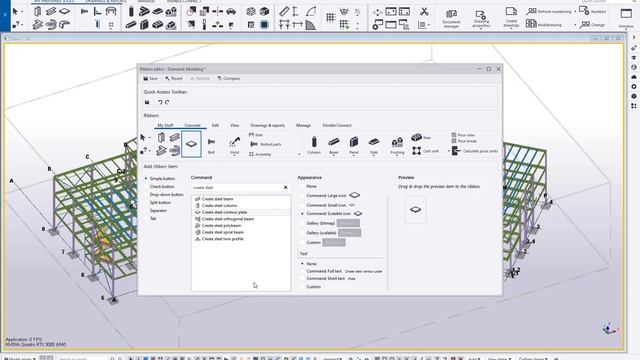Open the Concrete ribbon tab

192,125
